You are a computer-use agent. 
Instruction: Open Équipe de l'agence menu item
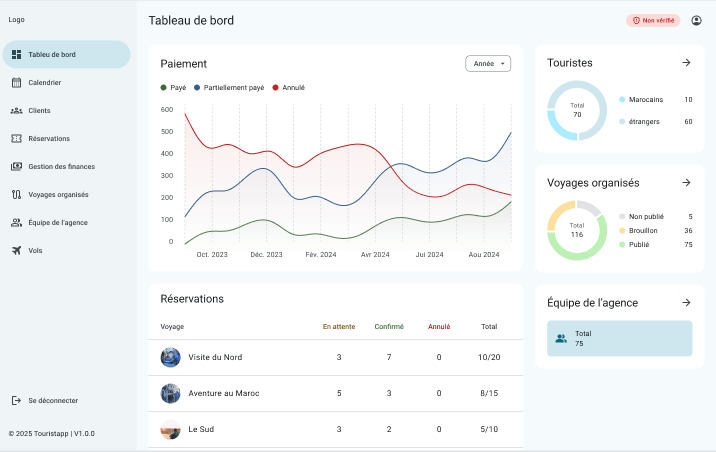tap(60, 223)
